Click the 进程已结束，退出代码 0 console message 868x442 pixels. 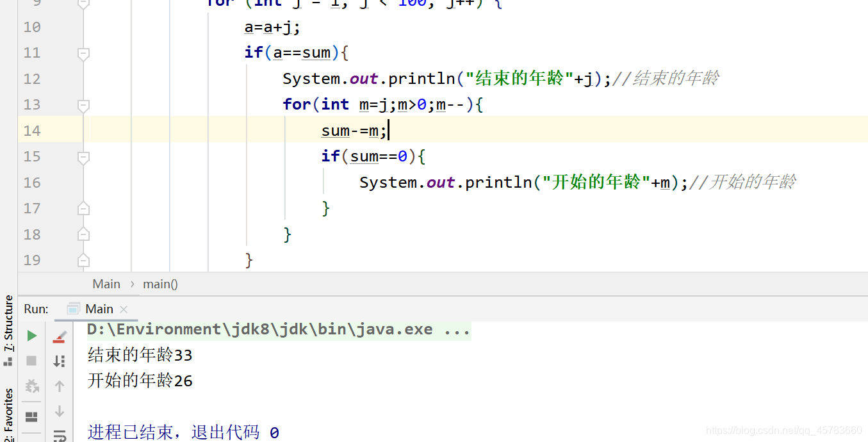click(183, 432)
